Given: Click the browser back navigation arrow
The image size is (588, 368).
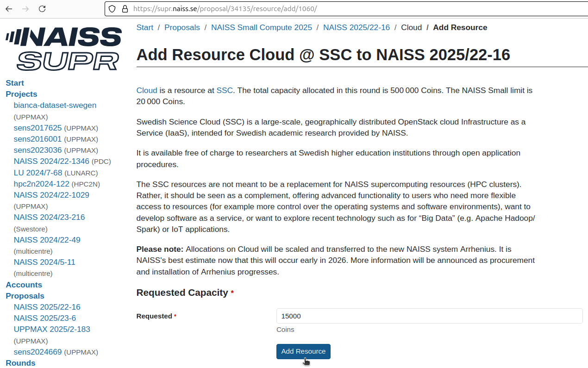Looking at the screenshot, I should (x=8, y=8).
